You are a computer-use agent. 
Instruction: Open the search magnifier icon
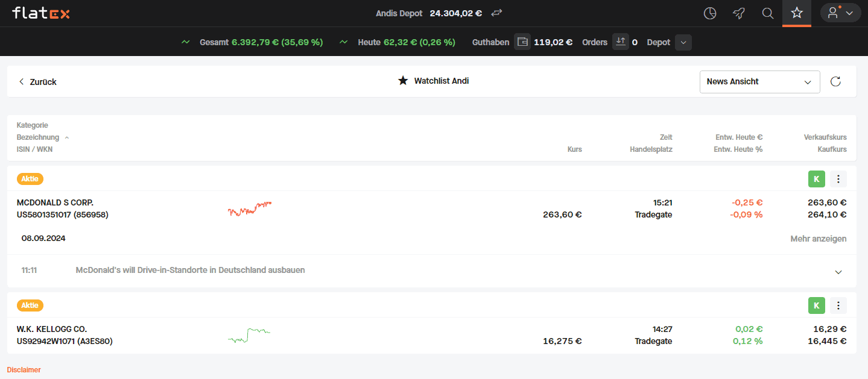pos(768,13)
